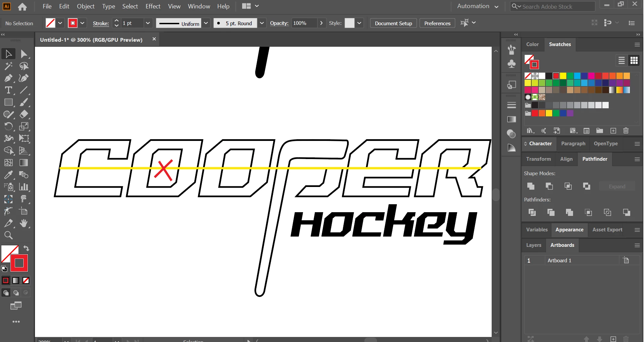Click the Divide pathfinder icon
This screenshot has width=644, height=342.
tap(532, 213)
